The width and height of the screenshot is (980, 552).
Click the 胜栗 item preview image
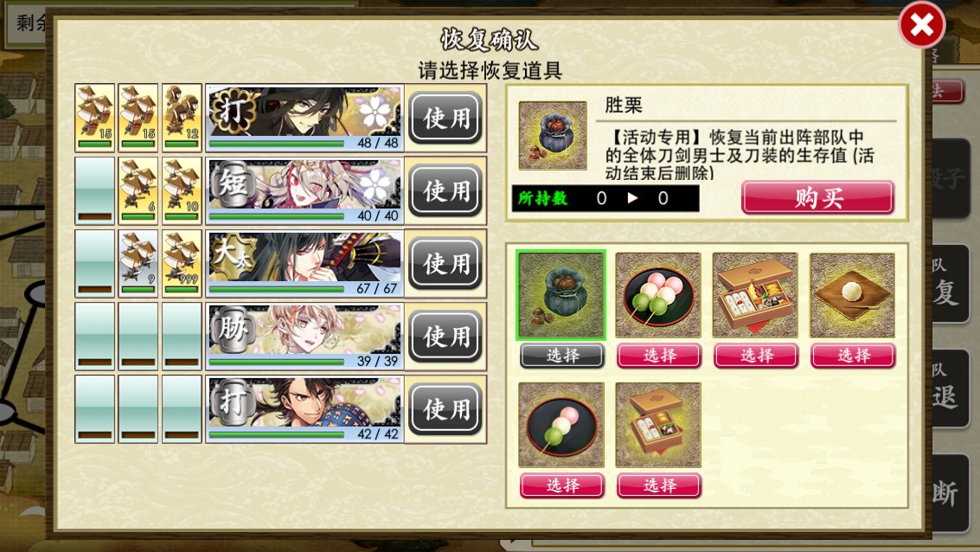(553, 135)
